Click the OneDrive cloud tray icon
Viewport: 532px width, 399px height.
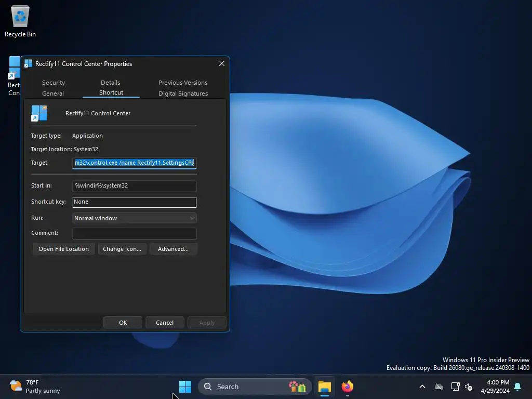[439, 387]
